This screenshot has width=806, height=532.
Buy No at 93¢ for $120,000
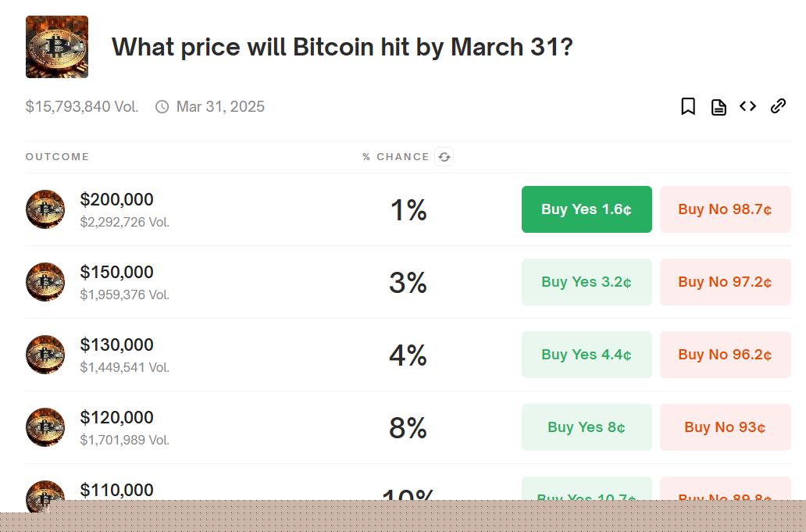pos(725,427)
